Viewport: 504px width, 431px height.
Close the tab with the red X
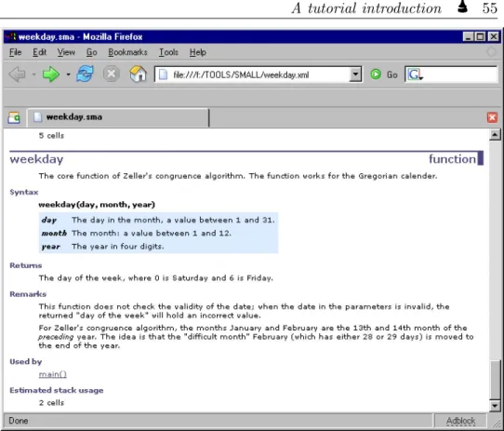(492, 117)
